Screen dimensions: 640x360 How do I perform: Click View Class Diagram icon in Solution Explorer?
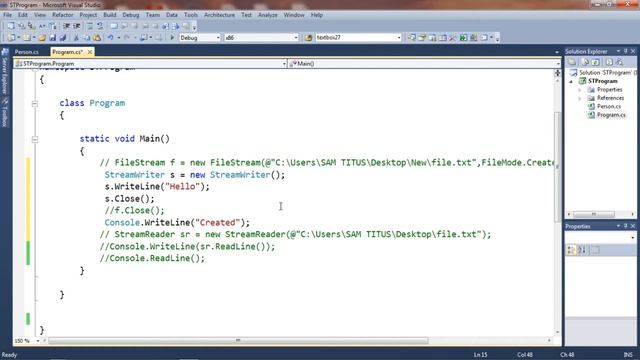[x=620, y=62]
